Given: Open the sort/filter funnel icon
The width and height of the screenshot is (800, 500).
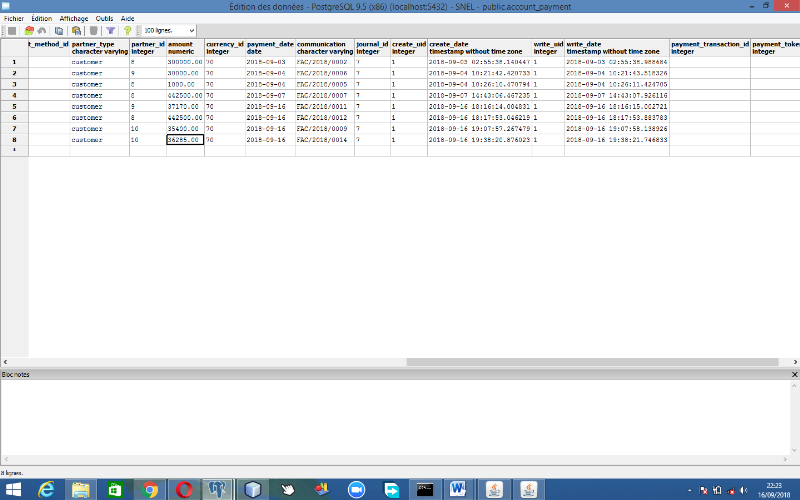Looking at the screenshot, I should pos(110,31).
